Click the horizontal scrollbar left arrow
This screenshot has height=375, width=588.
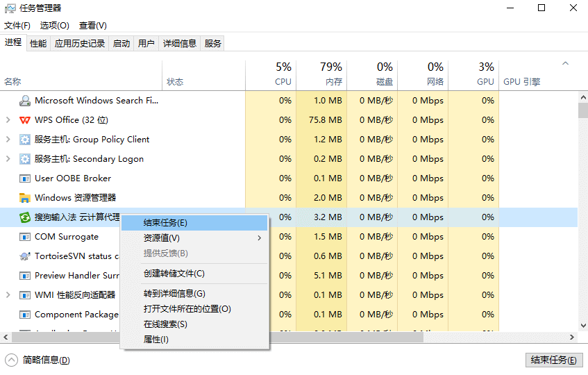tap(6, 337)
